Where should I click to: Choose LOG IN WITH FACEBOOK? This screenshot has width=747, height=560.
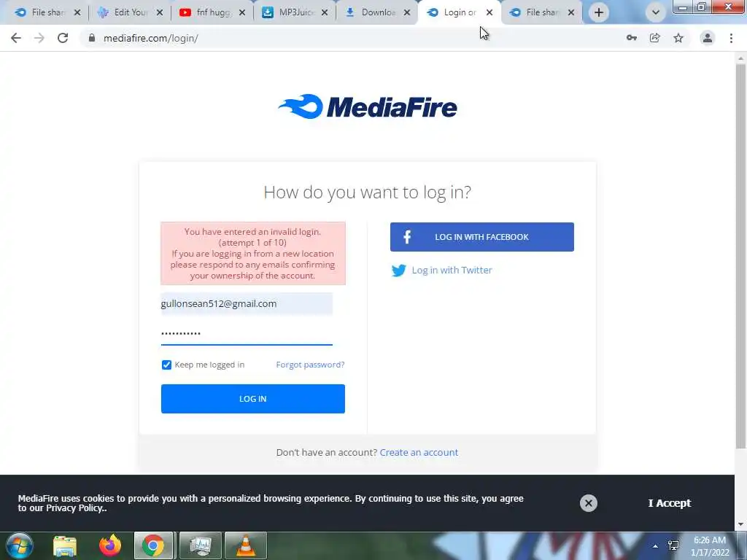(x=482, y=237)
